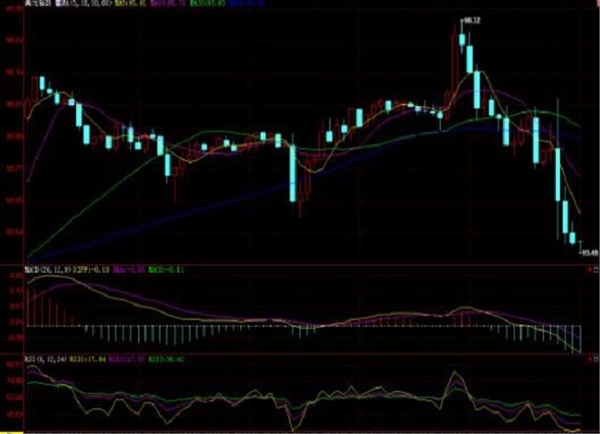Image resolution: width=600 pixels, height=434 pixels.
Task: Select the green MACD value in MACD header
Action: 166,270
